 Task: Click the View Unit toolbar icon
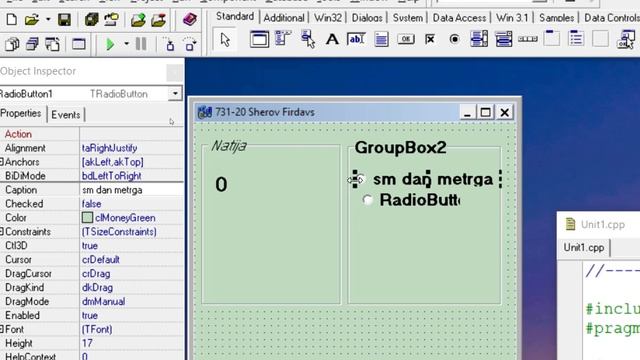12,44
